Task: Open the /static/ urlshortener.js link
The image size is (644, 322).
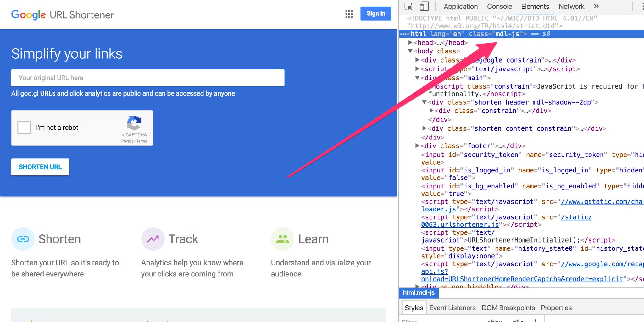Action: point(507,221)
